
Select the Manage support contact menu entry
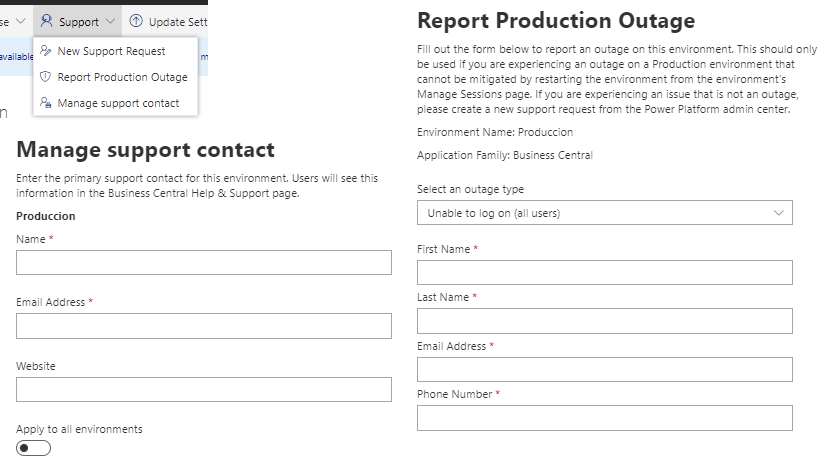coord(118,103)
